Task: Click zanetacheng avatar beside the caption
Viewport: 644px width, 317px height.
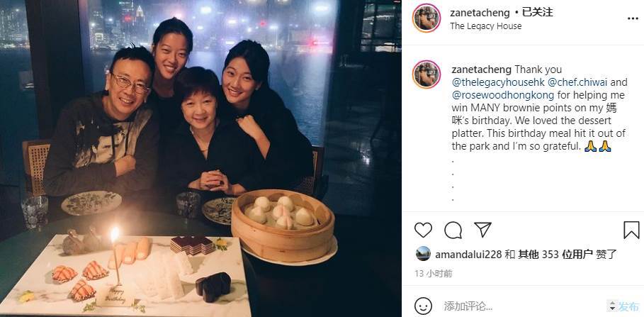Action: (x=426, y=74)
